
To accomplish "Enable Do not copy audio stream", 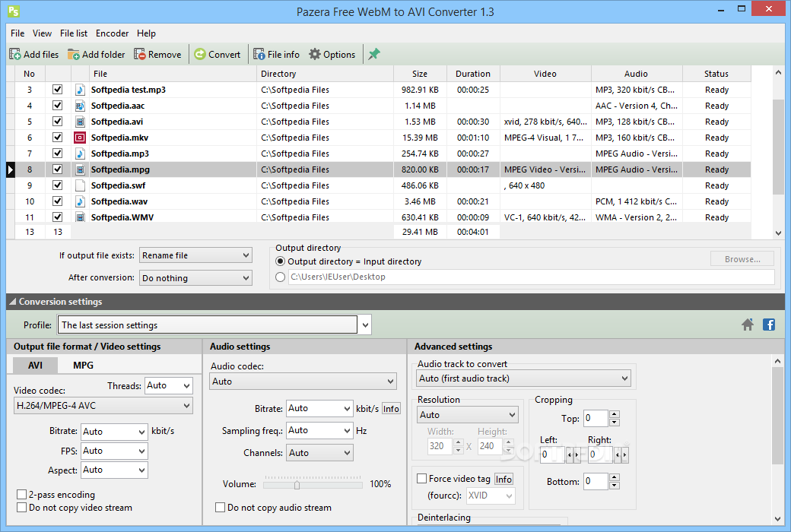I will [x=220, y=507].
